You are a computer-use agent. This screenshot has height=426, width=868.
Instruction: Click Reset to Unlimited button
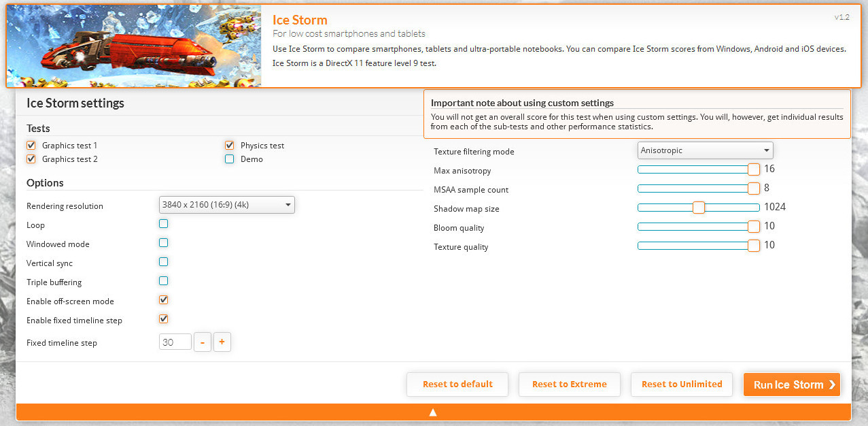[x=682, y=384]
